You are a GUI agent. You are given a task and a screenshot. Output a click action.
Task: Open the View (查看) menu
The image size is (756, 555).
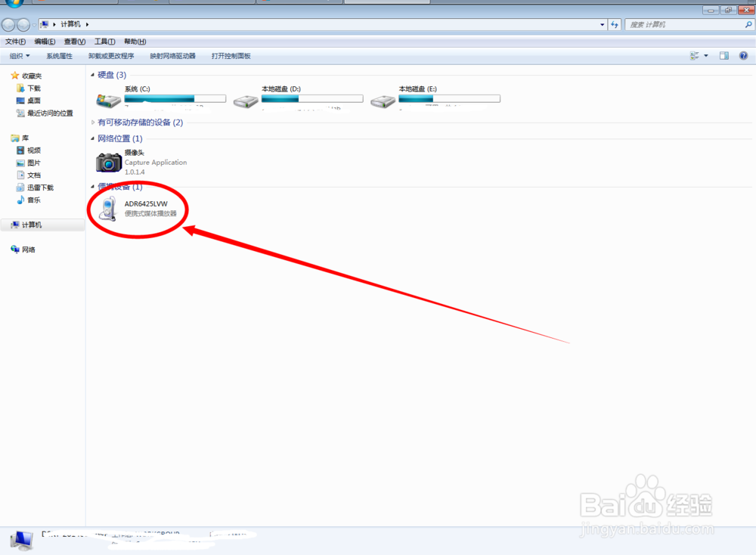(x=75, y=42)
